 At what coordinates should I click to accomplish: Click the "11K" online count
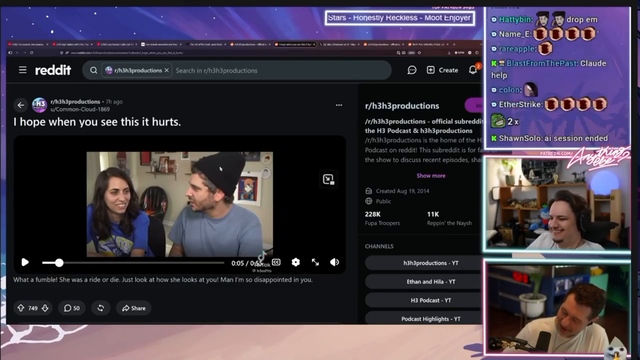coord(433,214)
